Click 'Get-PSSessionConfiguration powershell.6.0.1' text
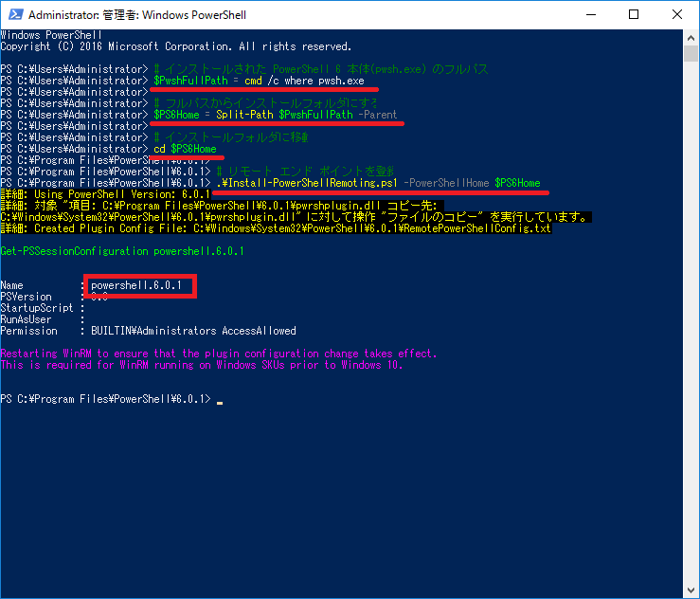The width and height of the screenshot is (700, 599). [122, 251]
